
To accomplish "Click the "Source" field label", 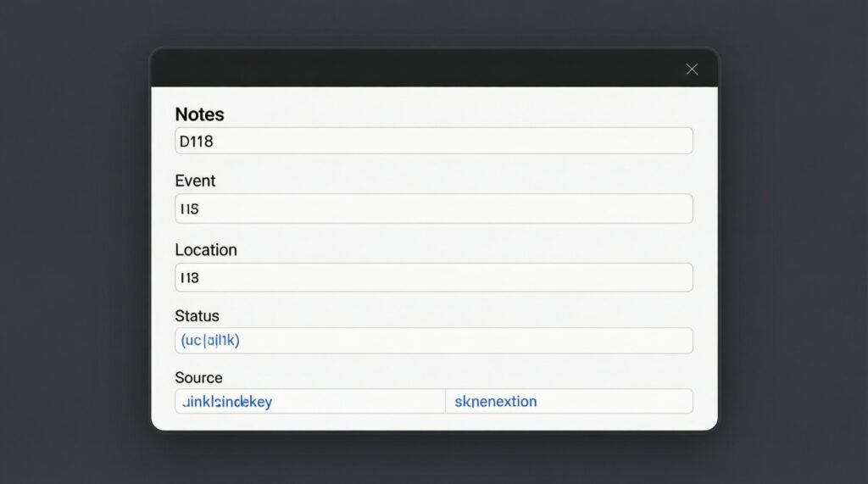I will [x=198, y=378].
